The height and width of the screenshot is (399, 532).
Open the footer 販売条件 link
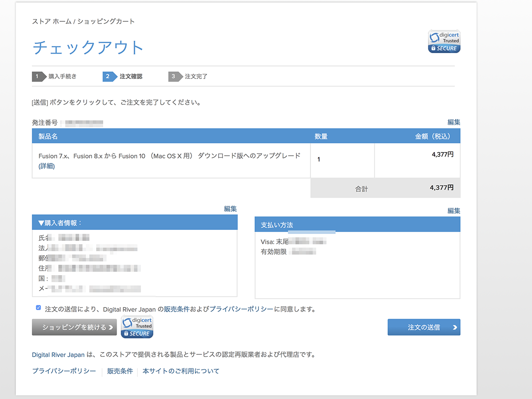click(120, 371)
